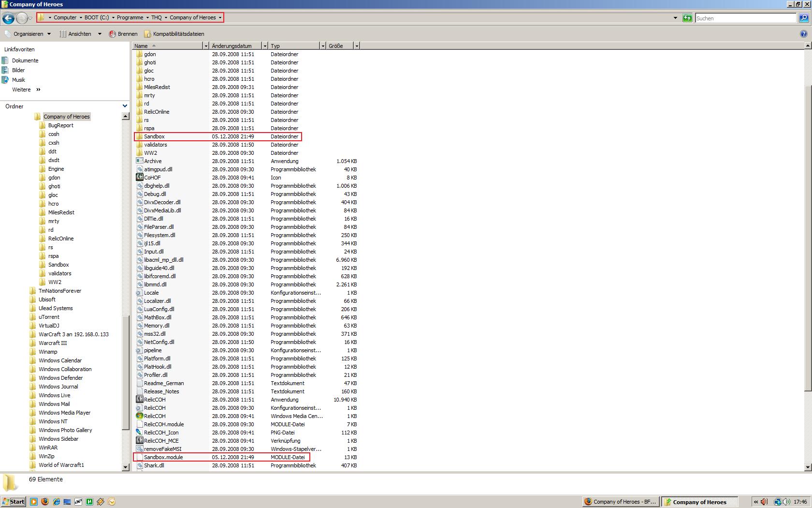Select RelicOnline in the folder tree
Viewport: 812px width, 508px height.
point(61,239)
